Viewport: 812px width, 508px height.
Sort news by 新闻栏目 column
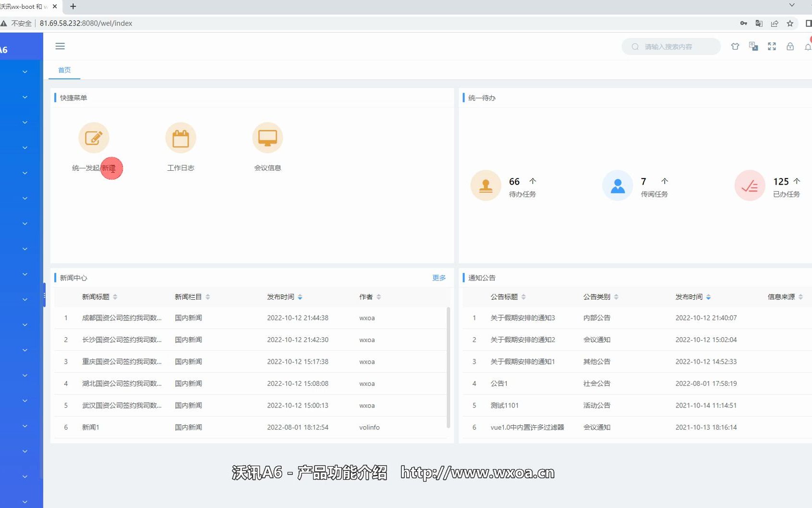(x=208, y=297)
